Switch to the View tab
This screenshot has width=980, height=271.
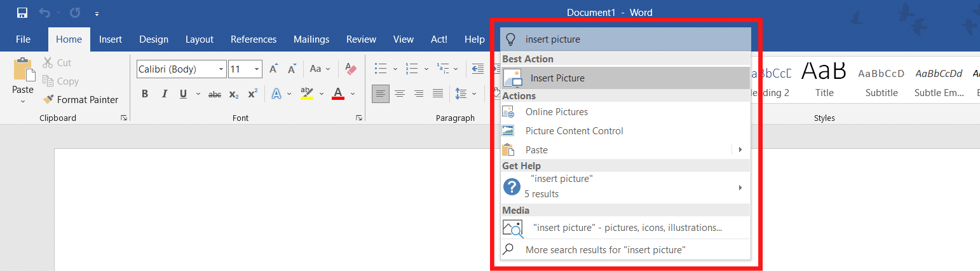pyautogui.click(x=404, y=39)
